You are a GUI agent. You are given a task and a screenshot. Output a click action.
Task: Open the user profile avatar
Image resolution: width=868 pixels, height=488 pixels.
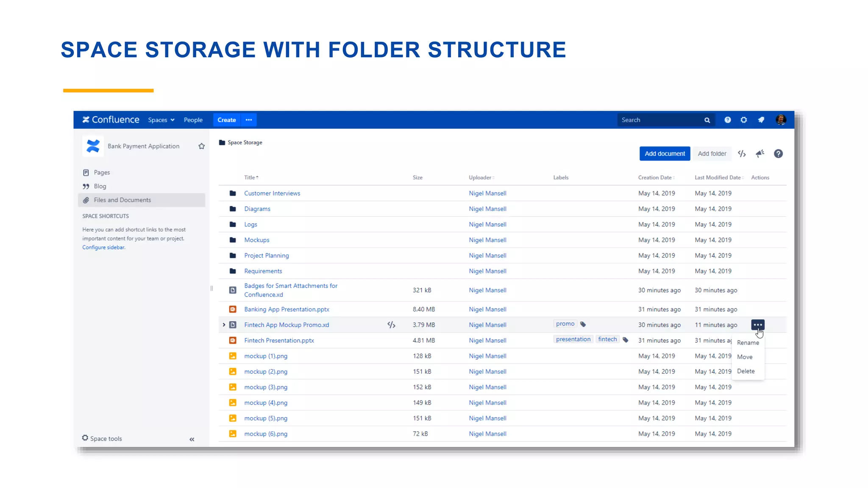781,120
